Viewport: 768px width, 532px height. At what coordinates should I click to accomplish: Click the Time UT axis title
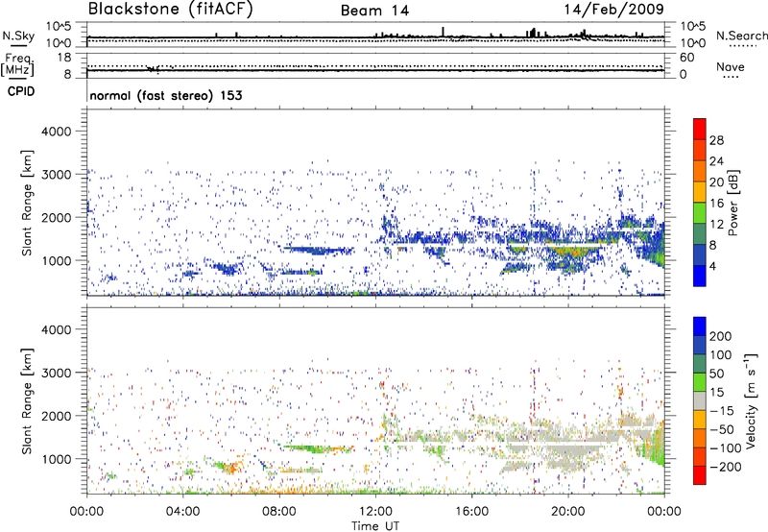pyautogui.click(x=375, y=526)
